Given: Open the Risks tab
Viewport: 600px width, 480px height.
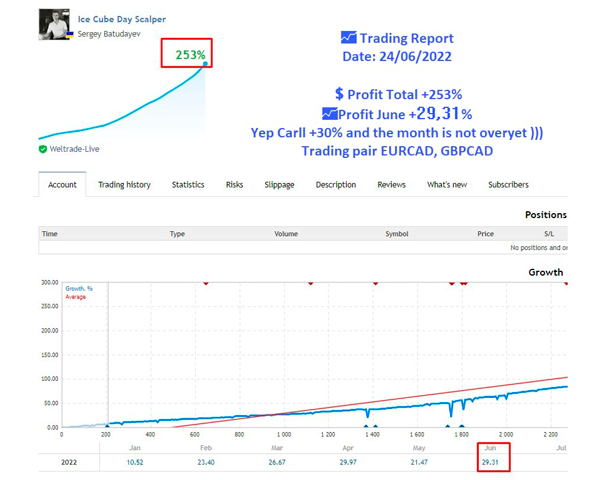Looking at the screenshot, I should [x=234, y=185].
